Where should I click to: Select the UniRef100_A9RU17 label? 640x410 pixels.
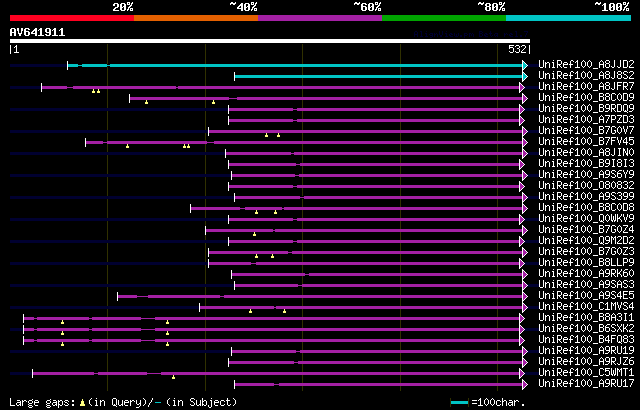pos(586,383)
